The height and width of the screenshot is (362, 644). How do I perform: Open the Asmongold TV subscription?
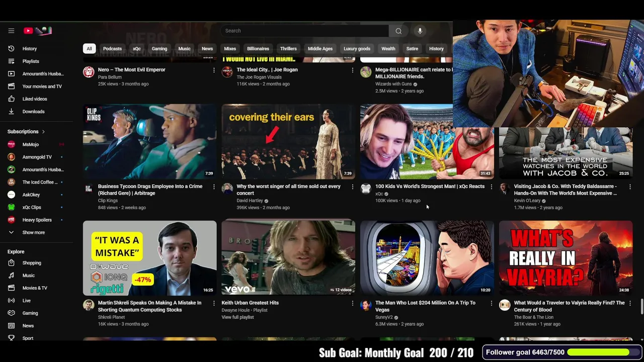pyautogui.click(x=36, y=157)
